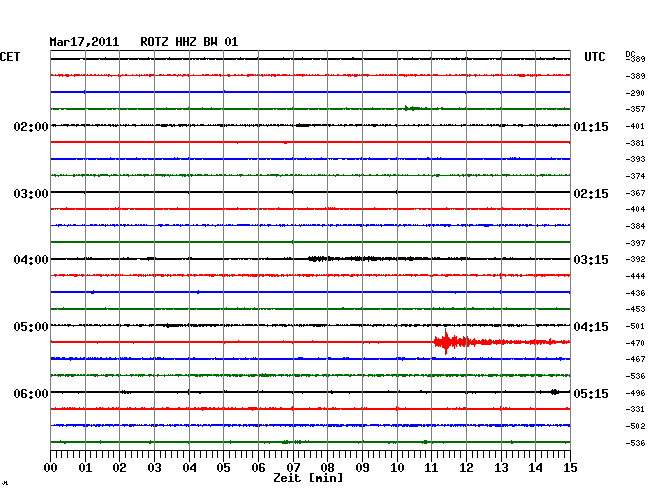The width and height of the screenshot is (650, 494).
Task: Select the DC offset value -392
Action: pyautogui.click(x=635, y=259)
